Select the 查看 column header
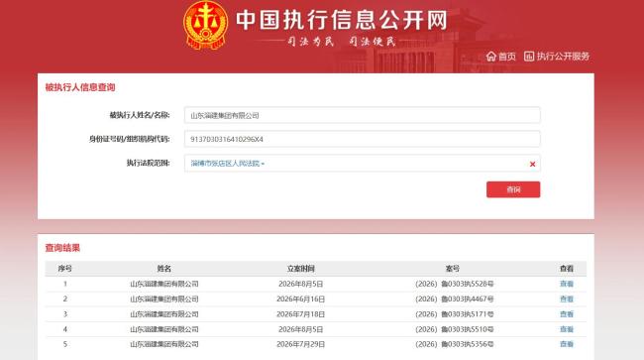The height and width of the screenshot is (360, 644). [567, 269]
